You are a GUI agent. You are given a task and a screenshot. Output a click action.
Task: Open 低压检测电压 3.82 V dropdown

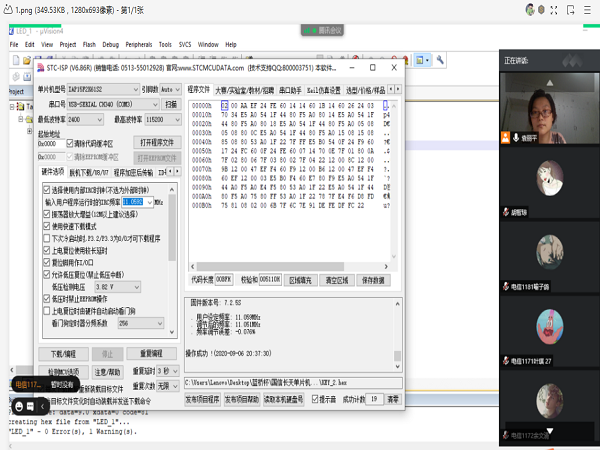(x=117, y=287)
